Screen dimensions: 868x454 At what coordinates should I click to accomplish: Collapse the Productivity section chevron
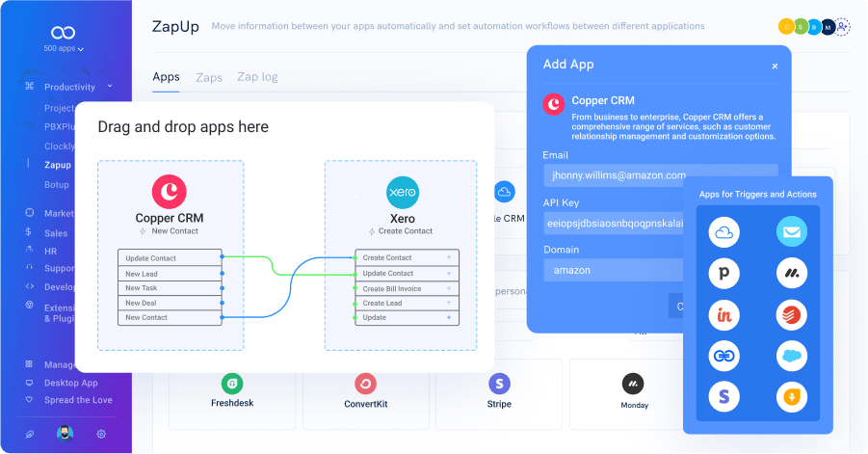[x=110, y=86]
